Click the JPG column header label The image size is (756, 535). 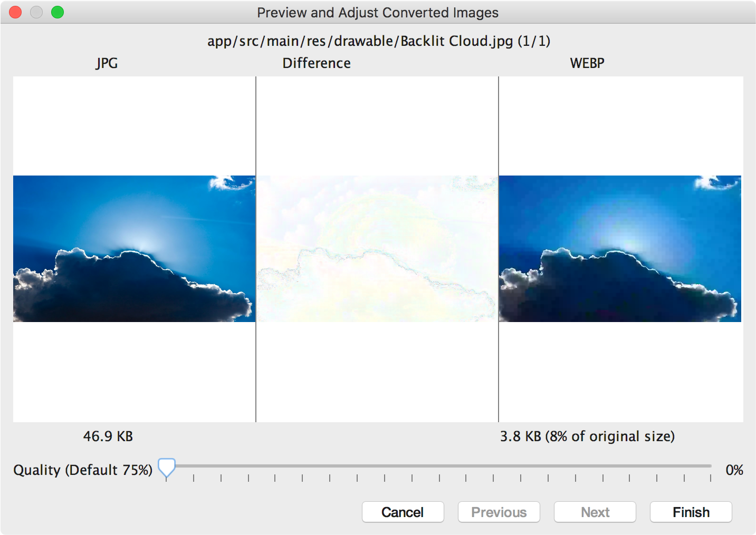tap(106, 63)
